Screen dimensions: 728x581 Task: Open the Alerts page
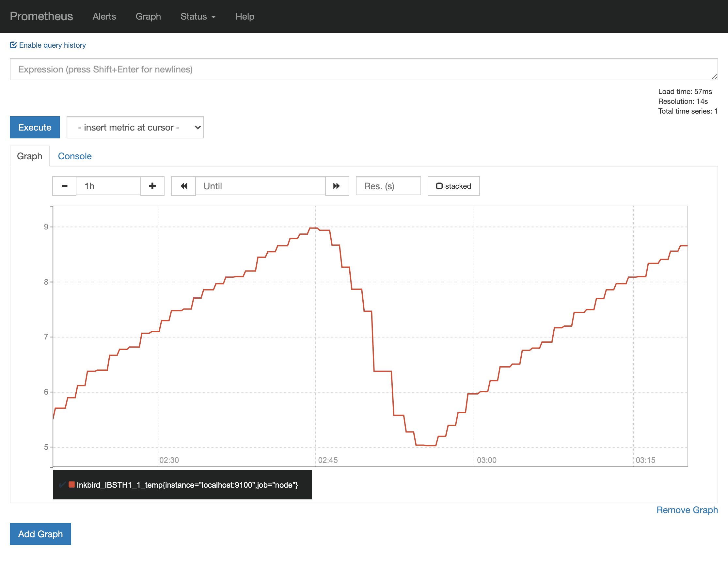(104, 17)
